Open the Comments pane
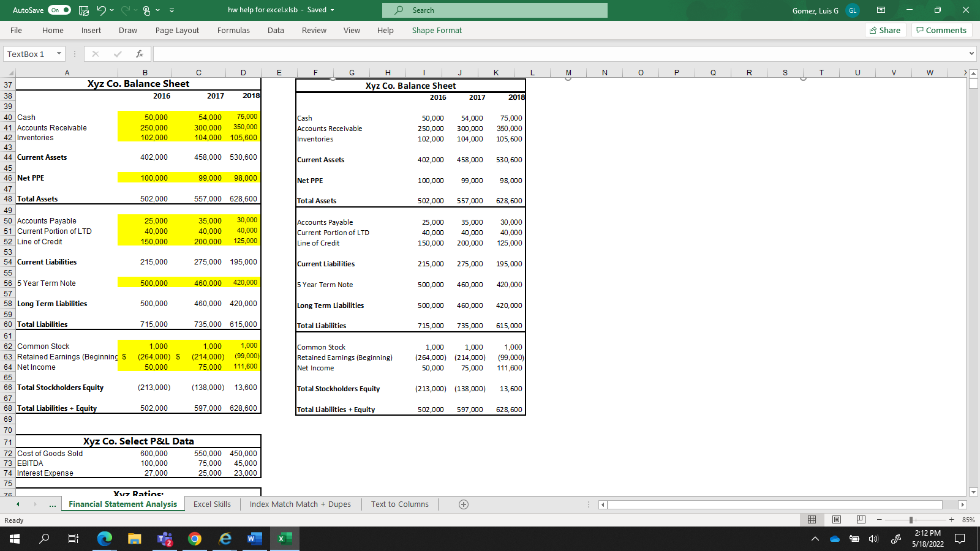This screenshot has height=551, width=980. pos(941,29)
